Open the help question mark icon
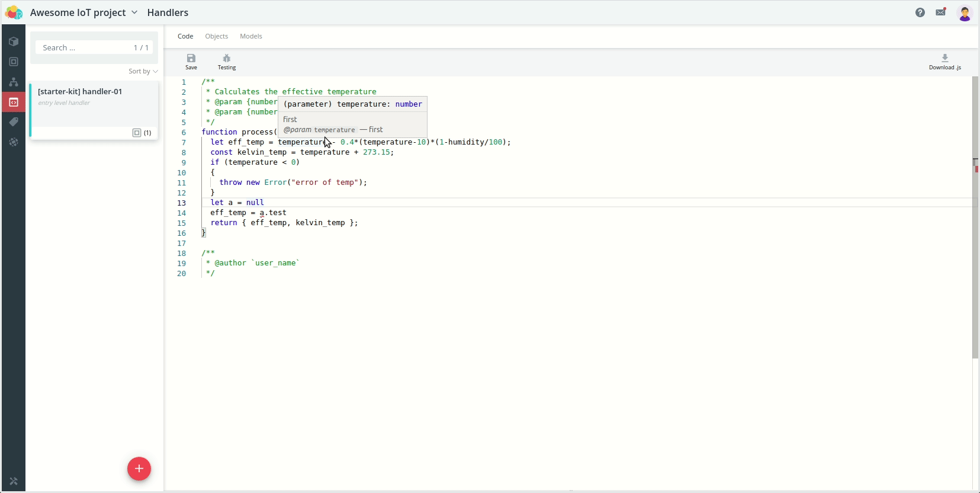980x493 pixels. tap(920, 12)
